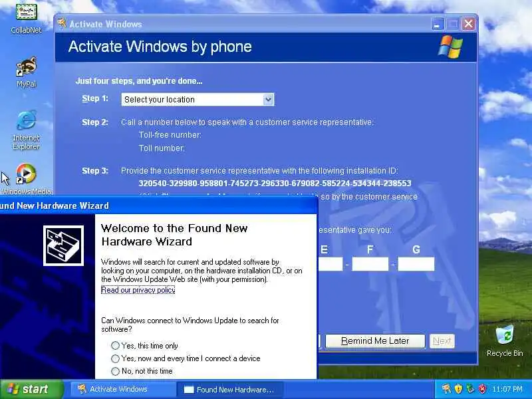Select the MyPal raccoon desktop shortcut
This screenshot has width=532, height=399.
pos(26,72)
